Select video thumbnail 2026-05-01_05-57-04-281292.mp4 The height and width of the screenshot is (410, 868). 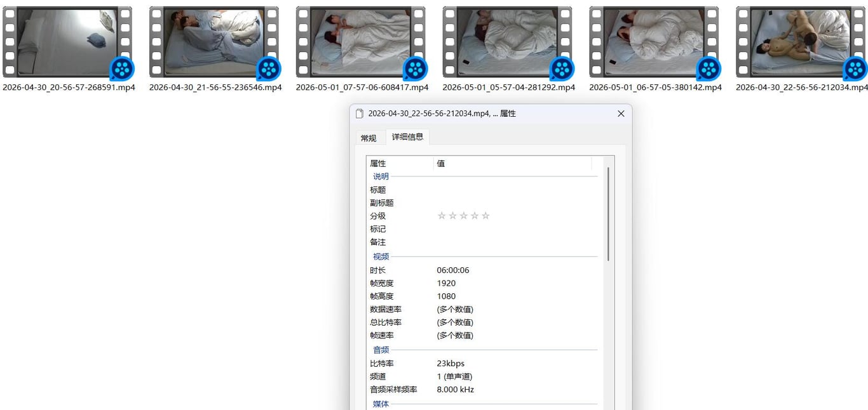coord(508,42)
